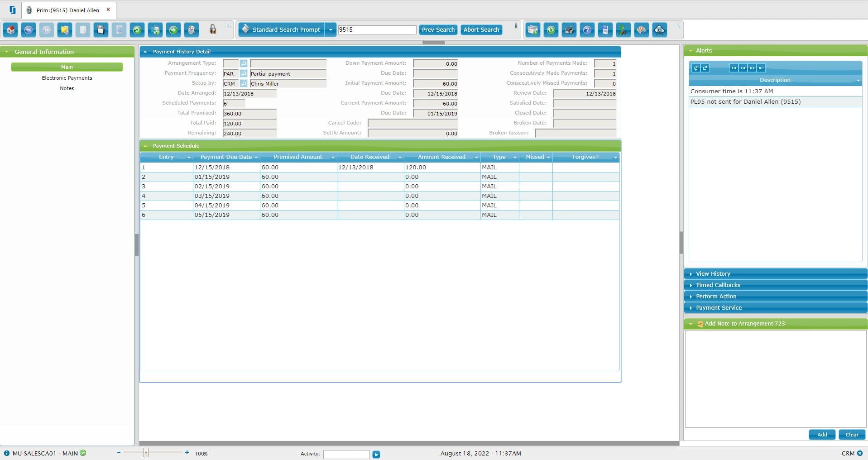The height and width of the screenshot is (460, 868).
Task: Go to previous alerts page
Action: click(743, 68)
